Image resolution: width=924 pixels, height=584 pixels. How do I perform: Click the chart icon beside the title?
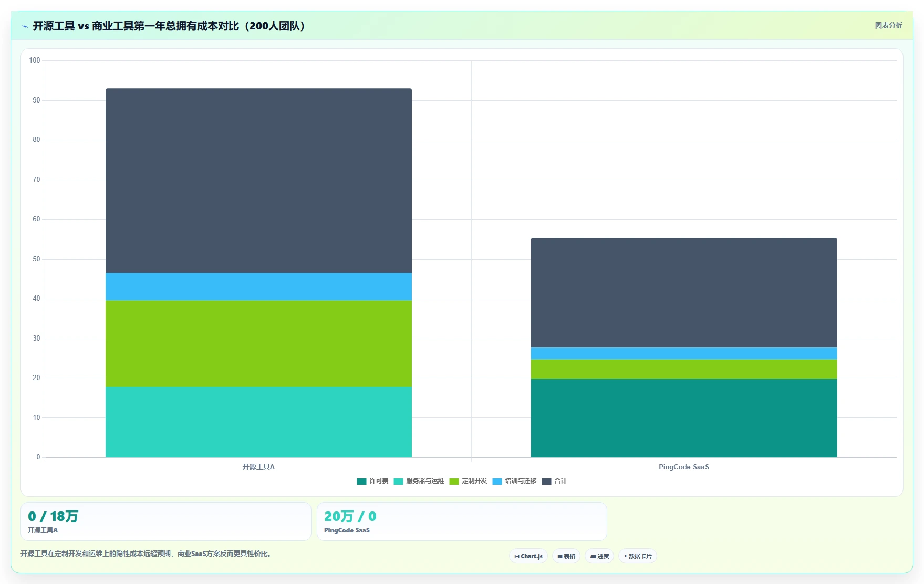[x=25, y=26]
